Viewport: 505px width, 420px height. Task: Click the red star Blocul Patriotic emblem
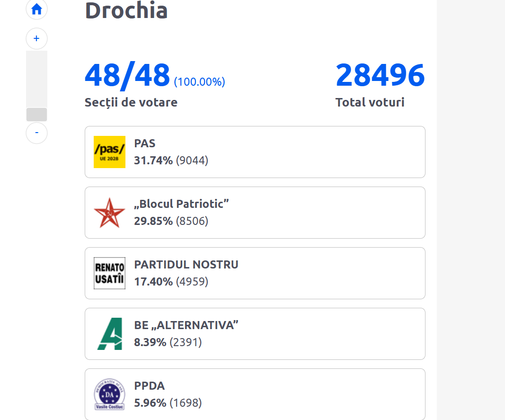click(x=109, y=213)
